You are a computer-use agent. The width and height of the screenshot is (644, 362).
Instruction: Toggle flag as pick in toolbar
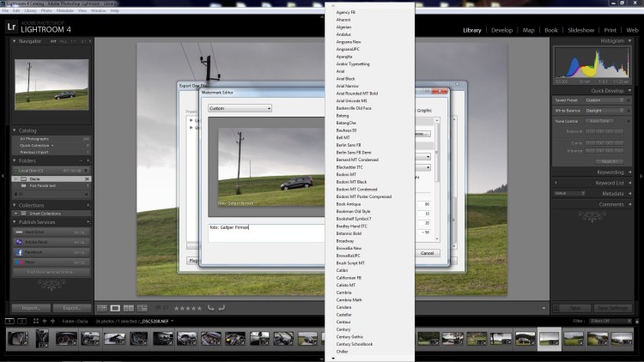[158, 308]
